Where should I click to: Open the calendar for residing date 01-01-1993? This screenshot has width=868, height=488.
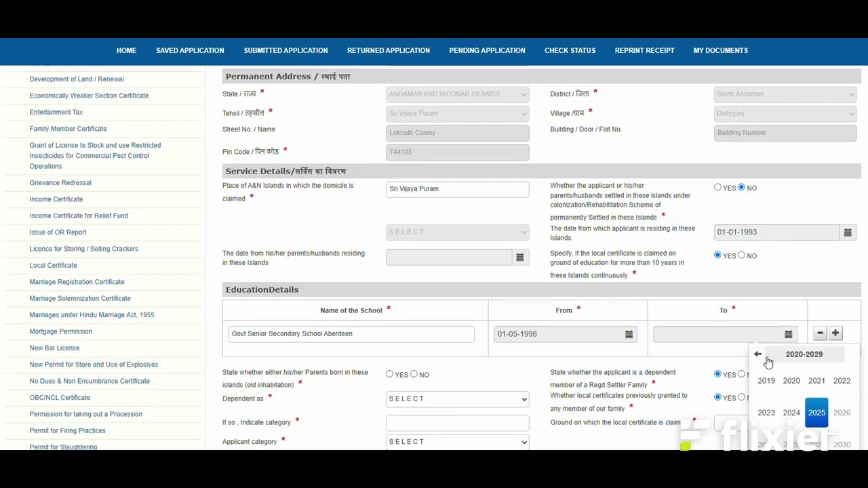pos(847,232)
